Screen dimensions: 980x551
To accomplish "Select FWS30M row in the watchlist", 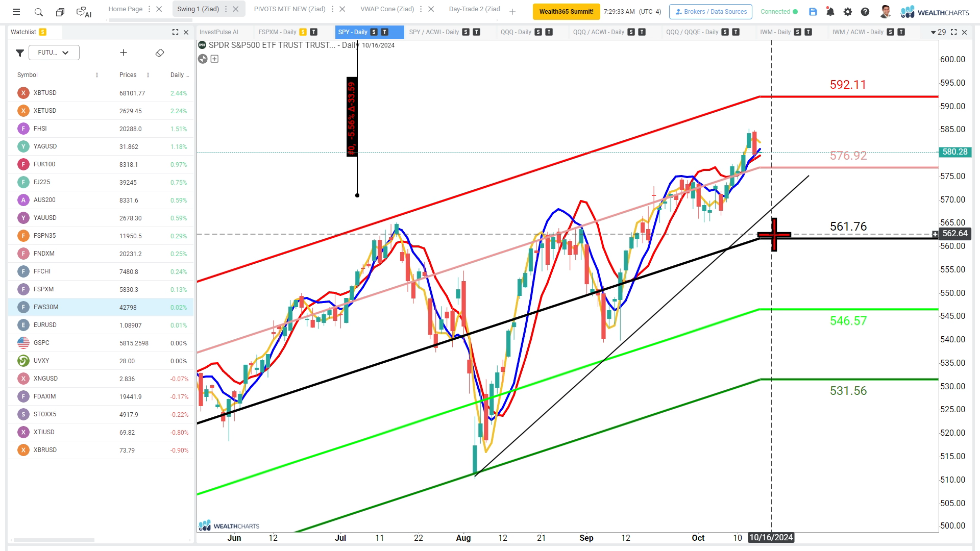I will tap(101, 307).
